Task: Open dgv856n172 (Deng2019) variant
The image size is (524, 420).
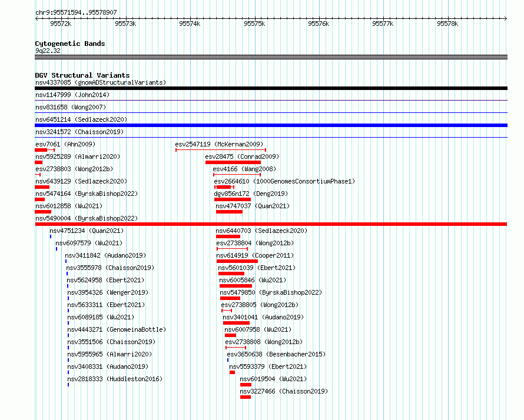Action: (251, 194)
